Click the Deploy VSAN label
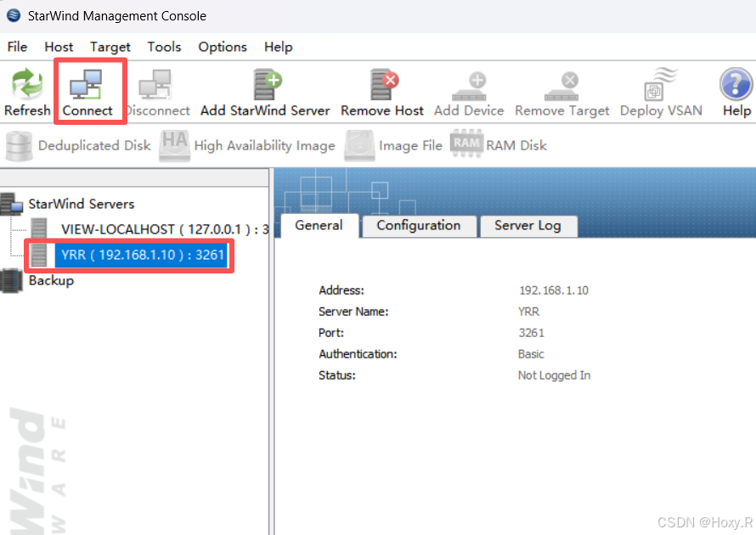The width and height of the screenshot is (756, 535). click(x=661, y=111)
